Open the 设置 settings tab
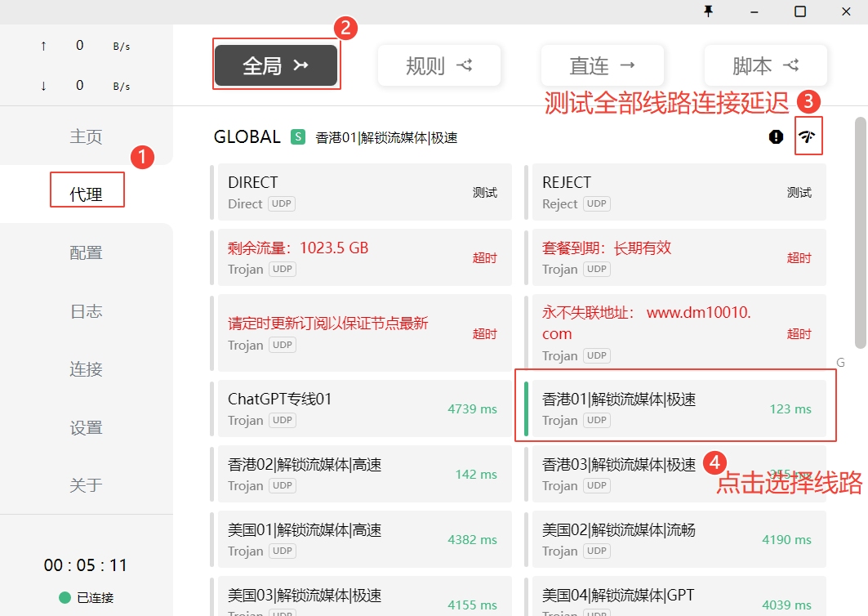The image size is (868, 616). click(x=86, y=427)
